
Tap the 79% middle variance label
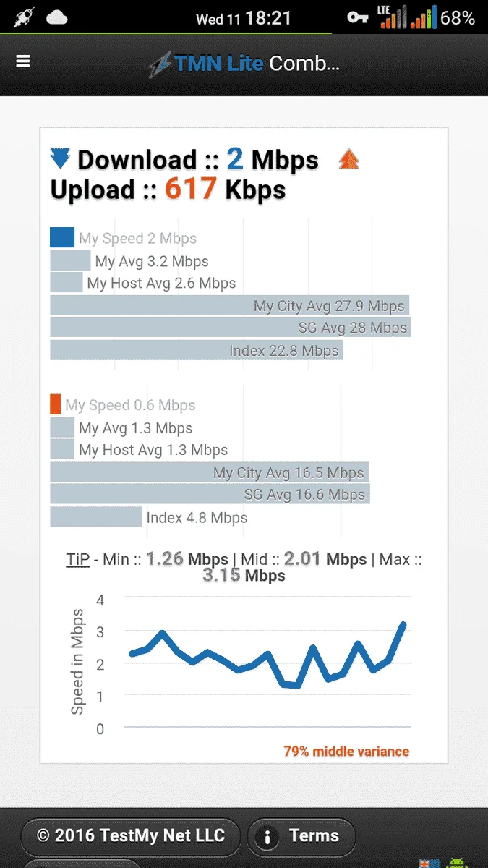coord(346,752)
